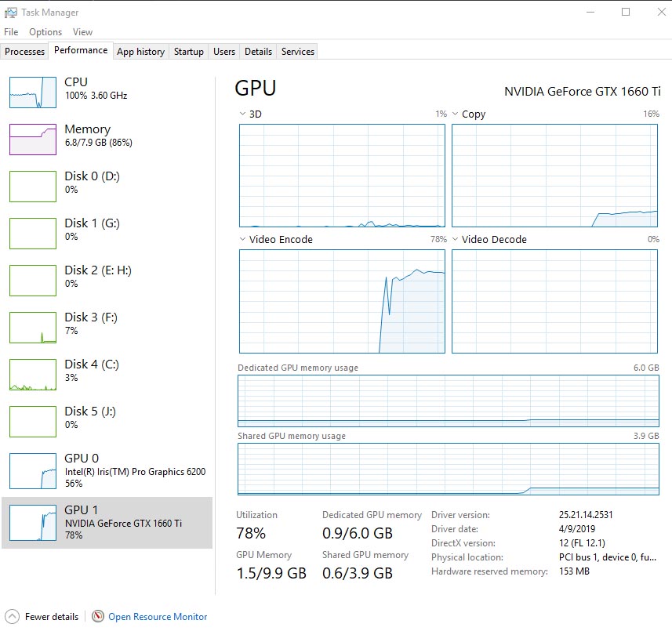
Task: Open the File menu
Action: coord(11,32)
